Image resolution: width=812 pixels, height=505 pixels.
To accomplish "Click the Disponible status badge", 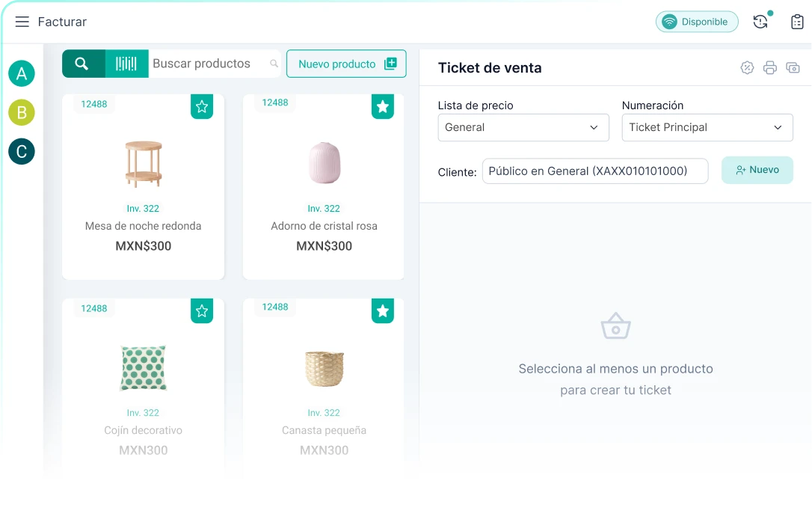I will click(697, 22).
